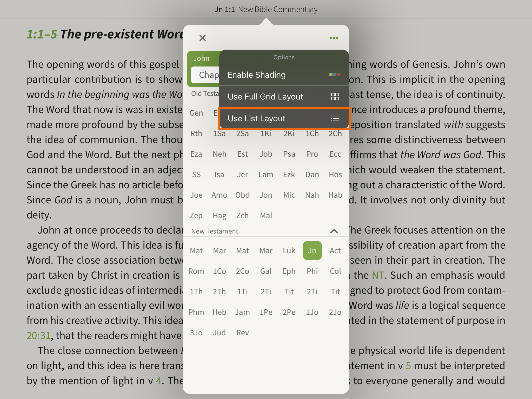This screenshot has width=532, height=399.
Task: Select Luk in New Testament
Action: (289, 251)
